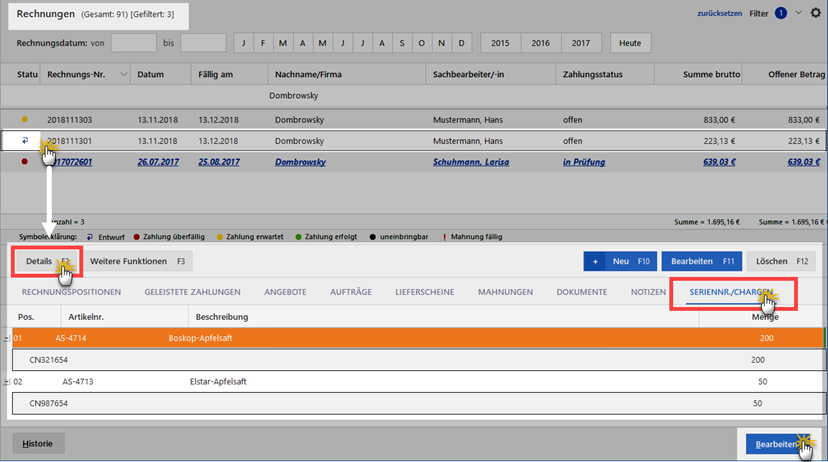
Task: Create new invoice with Neu F10
Action: (620, 261)
